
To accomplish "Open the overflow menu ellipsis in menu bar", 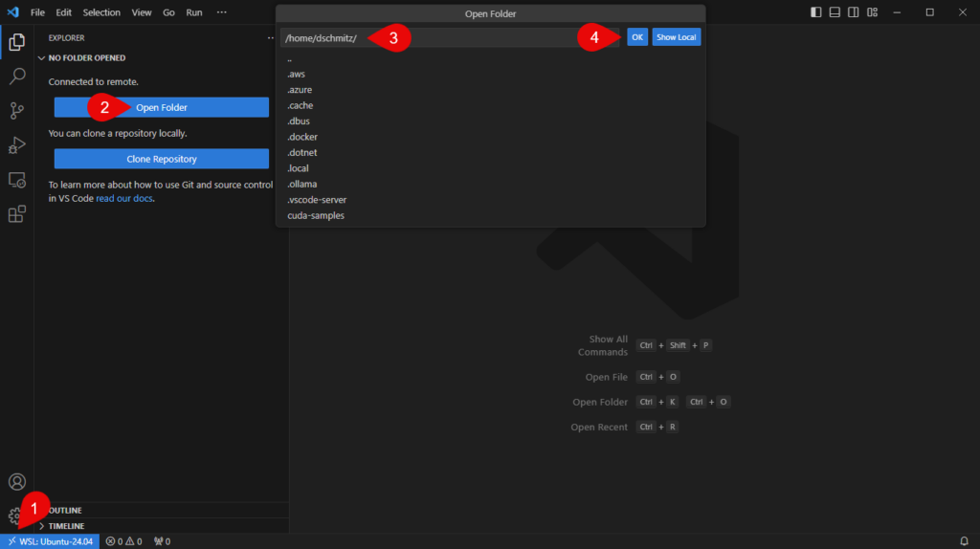I will [x=222, y=12].
